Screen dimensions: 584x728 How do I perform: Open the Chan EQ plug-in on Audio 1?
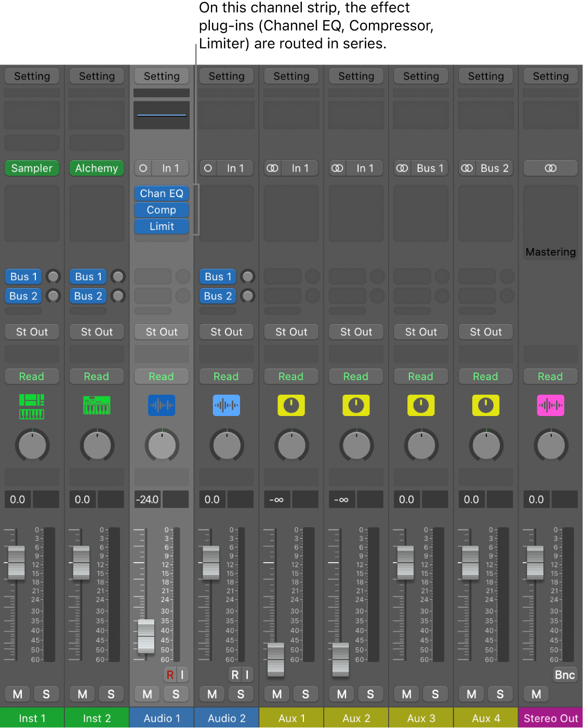pos(162,193)
